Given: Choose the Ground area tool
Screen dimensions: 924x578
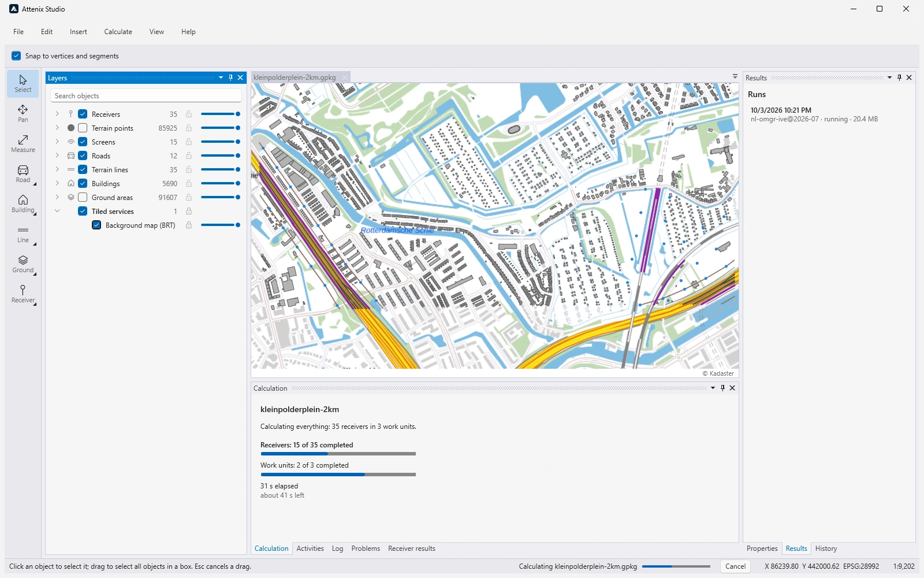Looking at the screenshot, I should (x=23, y=264).
